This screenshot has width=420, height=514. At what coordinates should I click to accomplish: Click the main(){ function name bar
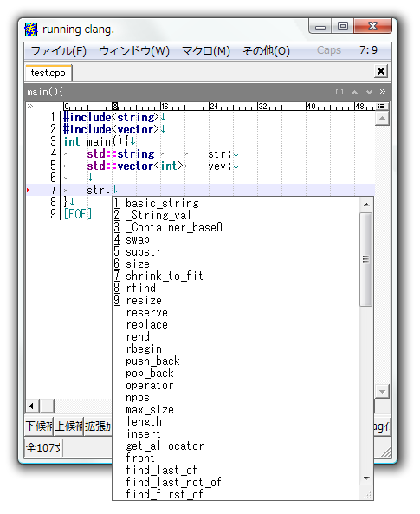point(45,92)
